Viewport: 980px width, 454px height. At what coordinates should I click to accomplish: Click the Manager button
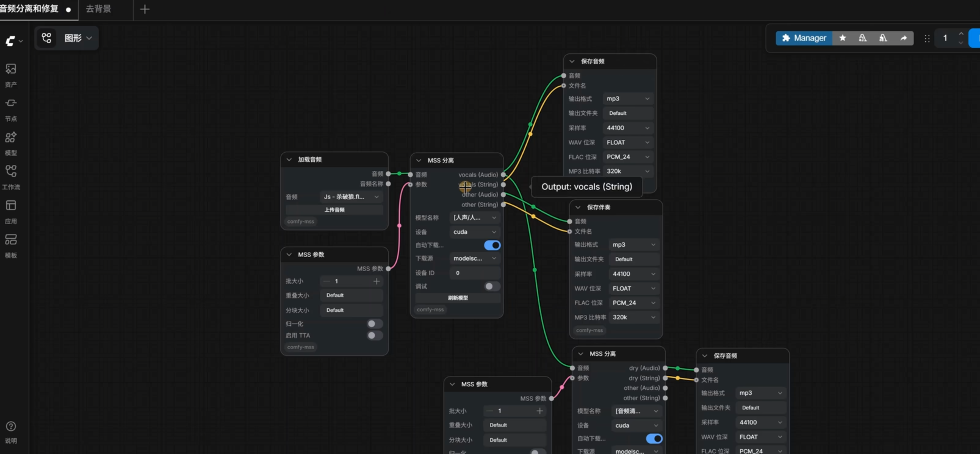(x=804, y=38)
